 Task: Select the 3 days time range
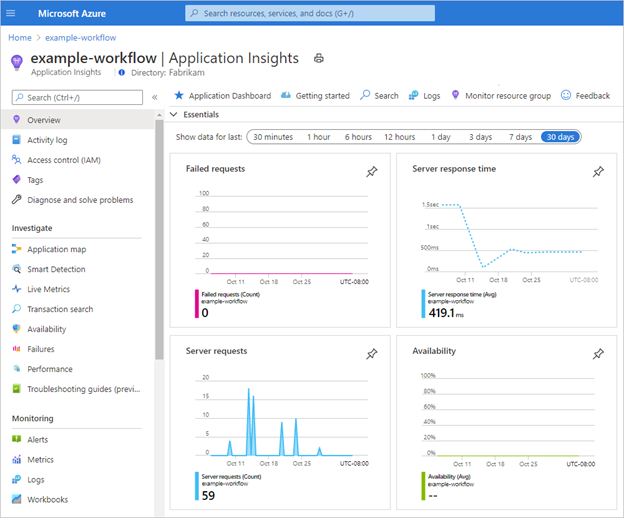480,137
